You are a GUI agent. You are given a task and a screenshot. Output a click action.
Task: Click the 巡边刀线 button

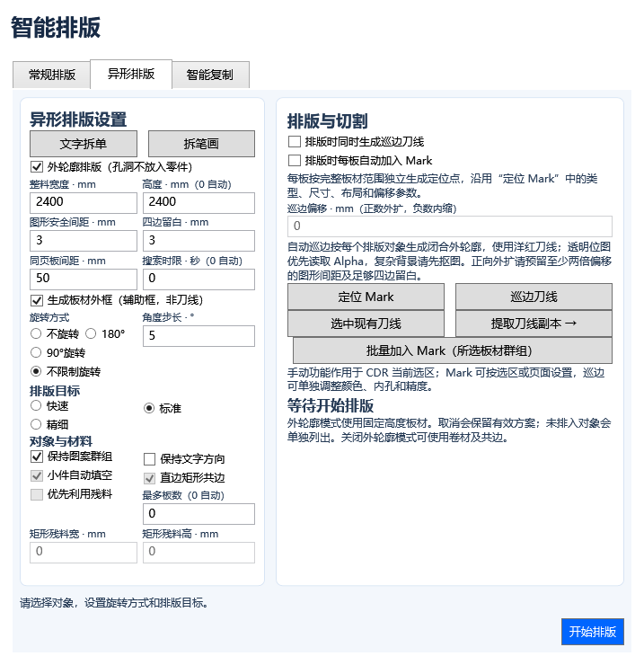[534, 297]
